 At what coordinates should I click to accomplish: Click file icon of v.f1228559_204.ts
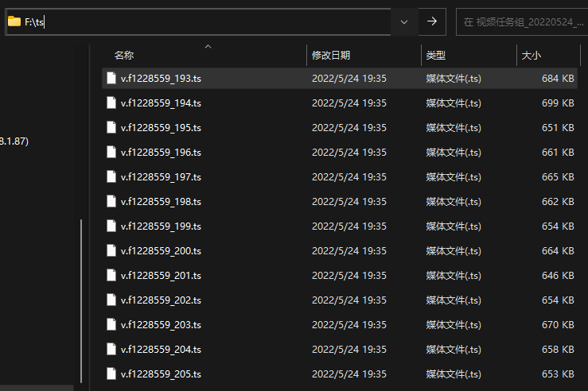pyautogui.click(x=111, y=349)
